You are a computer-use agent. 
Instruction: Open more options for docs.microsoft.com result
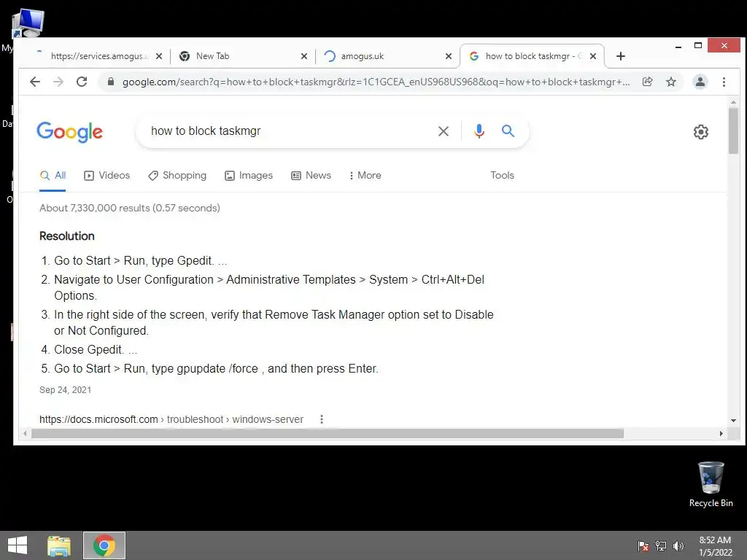[x=322, y=419]
